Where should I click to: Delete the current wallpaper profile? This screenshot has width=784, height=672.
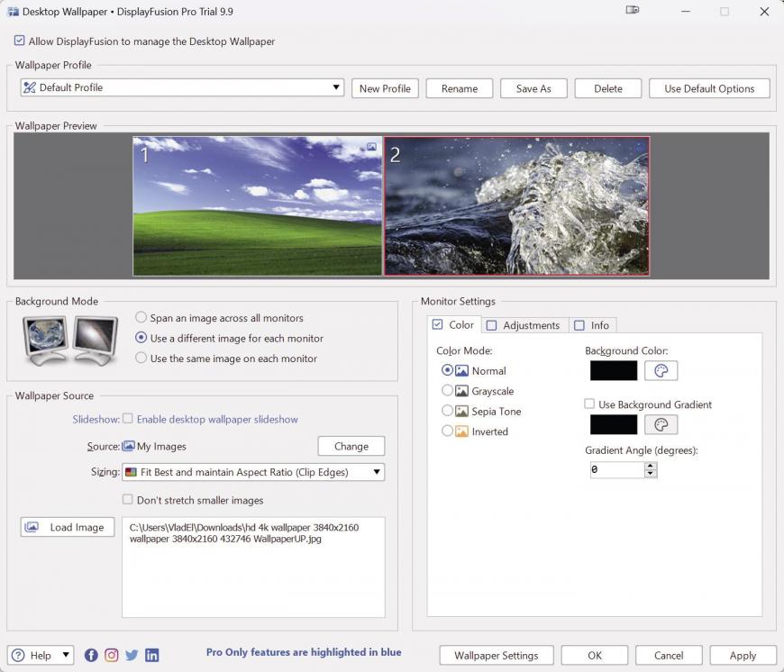tap(608, 88)
